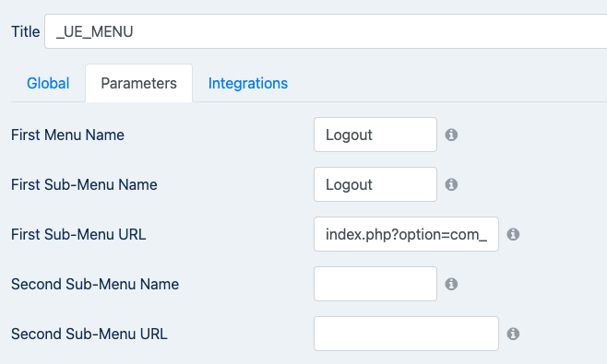Click the "First Sub-Menu Name" label

click(84, 184)
